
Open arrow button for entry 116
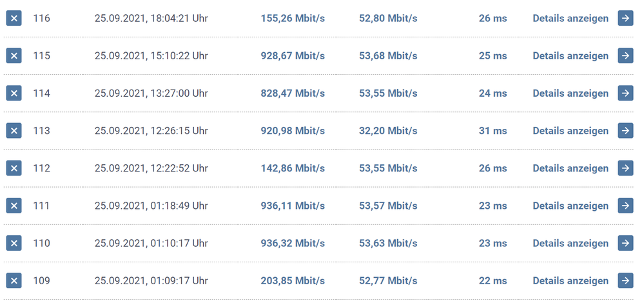(x=625, y=18)
